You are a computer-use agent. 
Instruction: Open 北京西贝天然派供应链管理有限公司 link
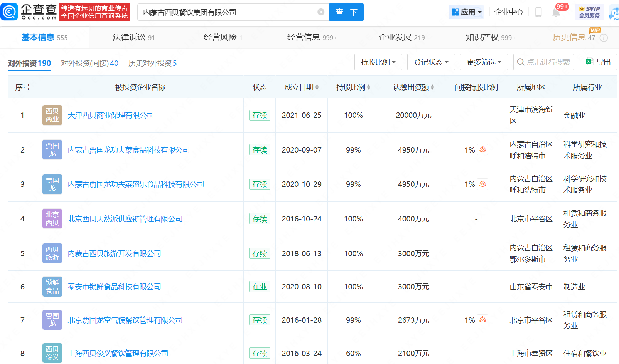pos(125,219)
